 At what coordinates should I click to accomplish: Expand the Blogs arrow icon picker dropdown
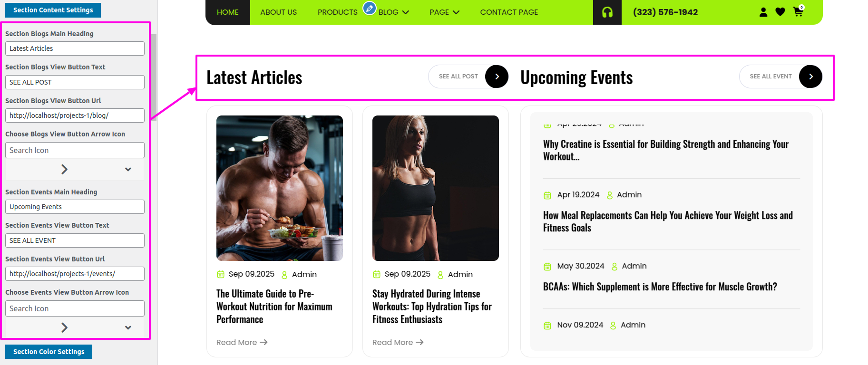(128, 169)
